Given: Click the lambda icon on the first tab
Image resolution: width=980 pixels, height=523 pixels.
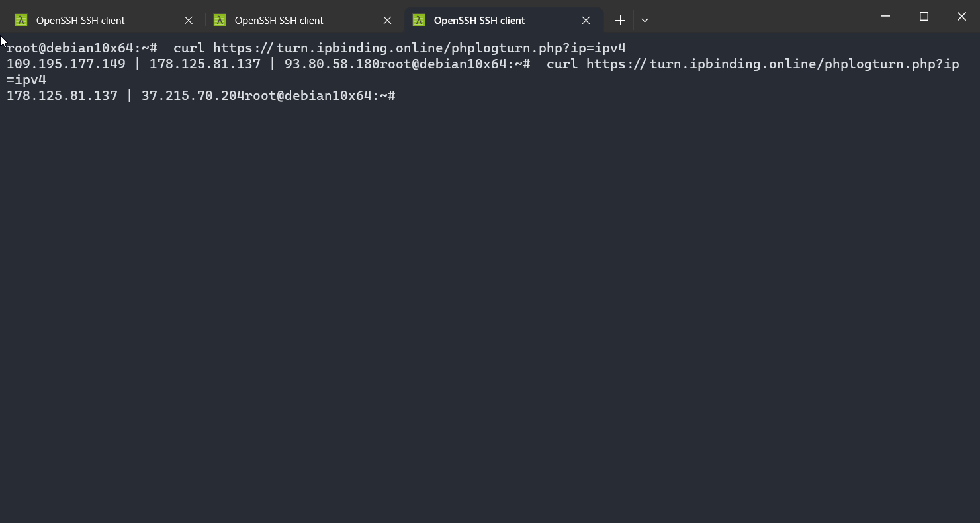Looking at the screenshot, I should 21,20.
